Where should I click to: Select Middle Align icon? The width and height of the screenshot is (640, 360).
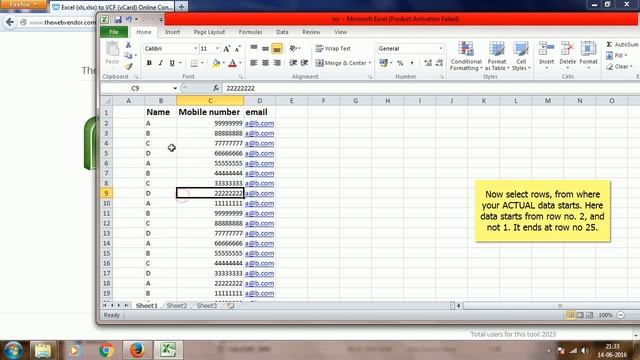(x=265, y=48)
